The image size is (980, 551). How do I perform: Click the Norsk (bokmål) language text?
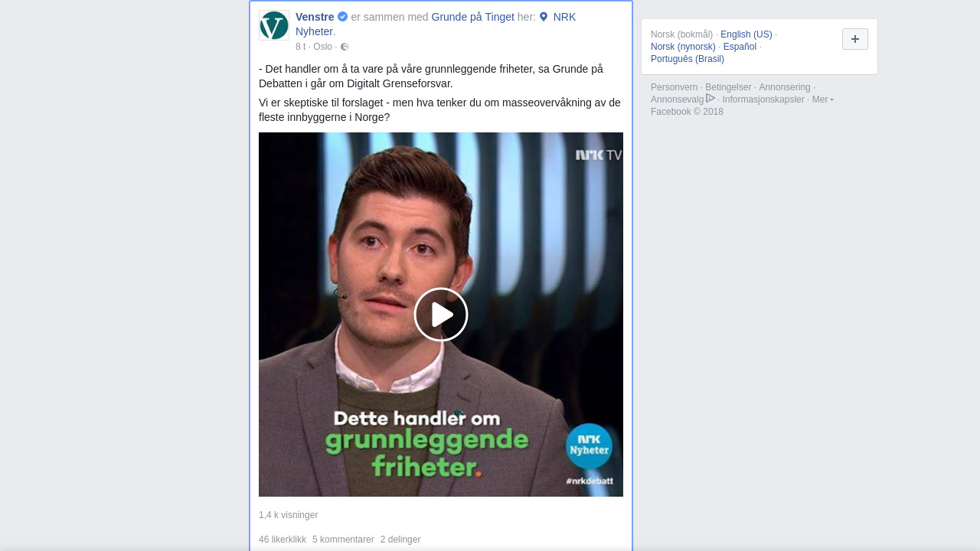681,34
